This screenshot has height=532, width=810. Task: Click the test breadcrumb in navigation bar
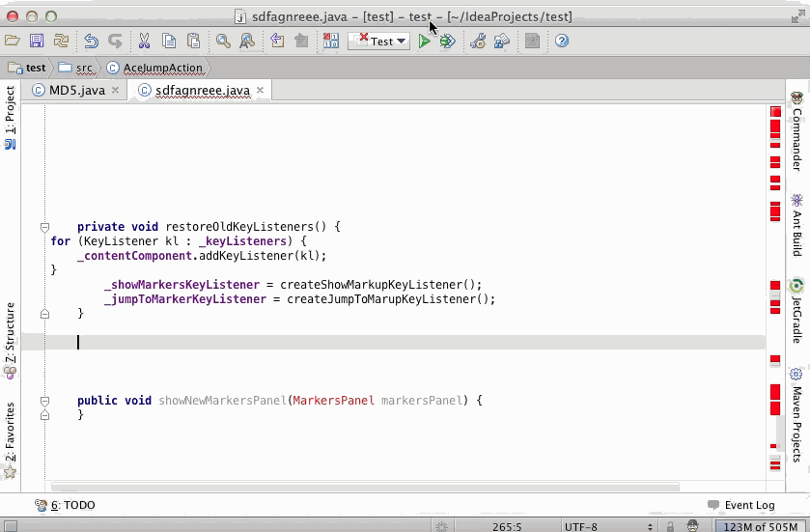click(x=27, y=68)
